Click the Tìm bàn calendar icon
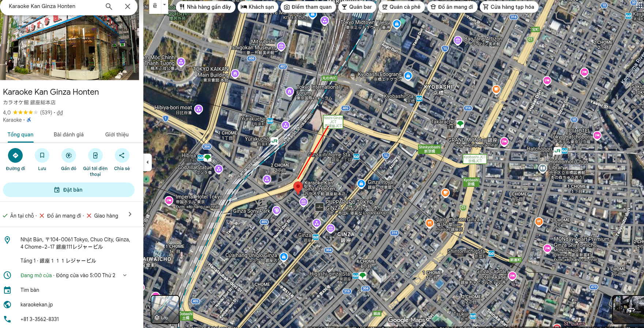Viewport: 644px width, 328px height. coord(7,290)
